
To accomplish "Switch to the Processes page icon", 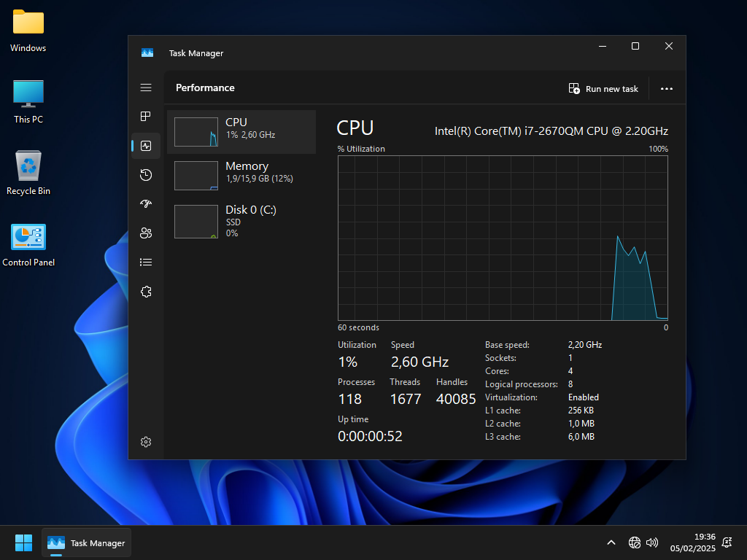I will (146, 116).
